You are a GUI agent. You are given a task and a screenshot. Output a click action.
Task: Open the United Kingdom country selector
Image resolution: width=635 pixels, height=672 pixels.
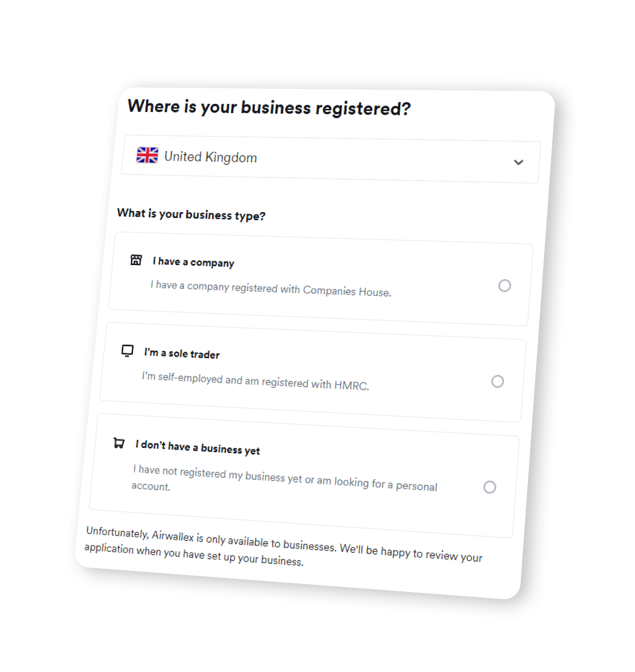tap(331, 159)
